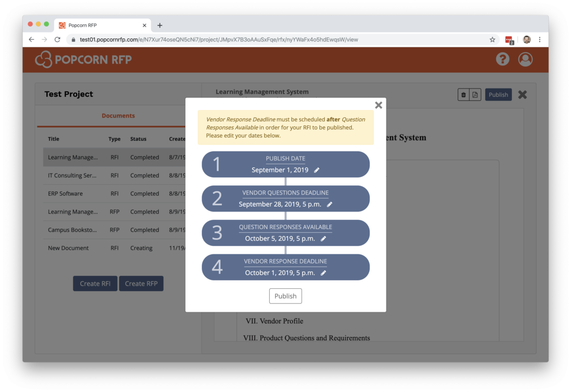Bookmark the page with the star icon
This screenshot has height=392, width=571.
(491, 39)
